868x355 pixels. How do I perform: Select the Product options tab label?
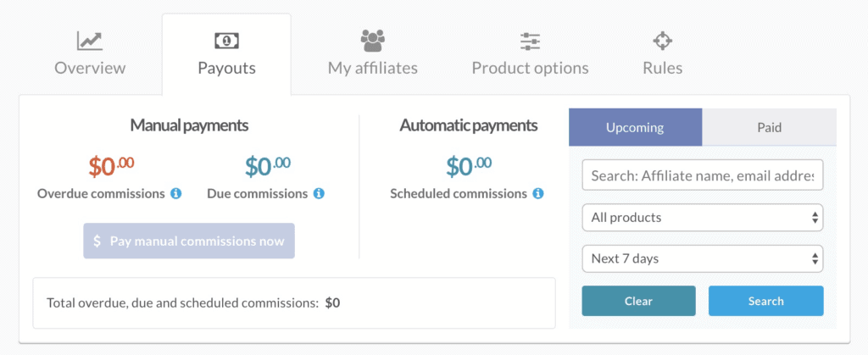pyautogui.click(x=530, y=68)
